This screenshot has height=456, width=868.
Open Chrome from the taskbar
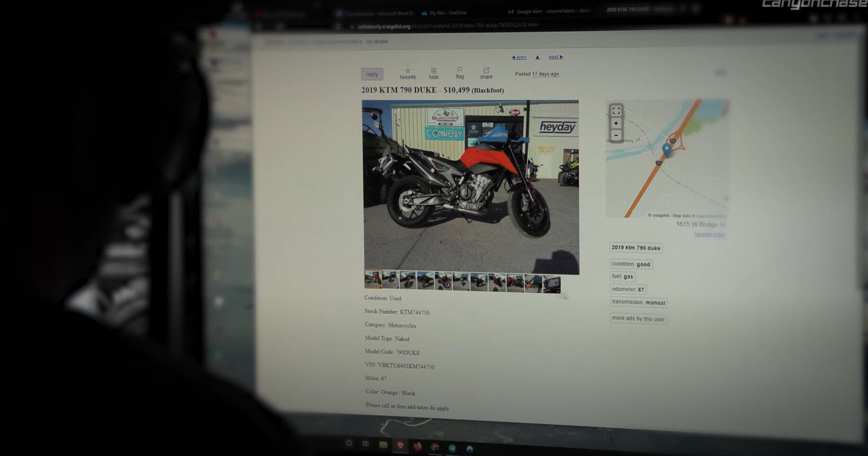pos(435,447)
